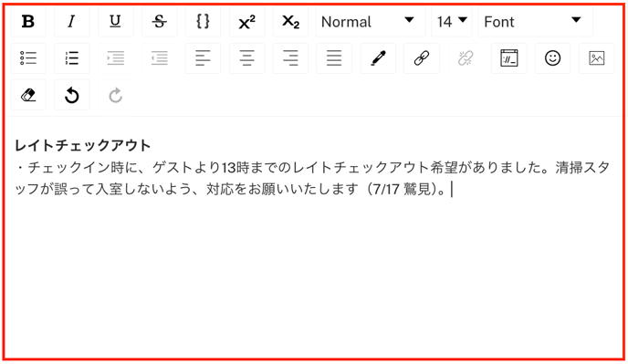Toggle underline formatting
Image resolution: width=628 pixels, height=364 pixels.
115,21
